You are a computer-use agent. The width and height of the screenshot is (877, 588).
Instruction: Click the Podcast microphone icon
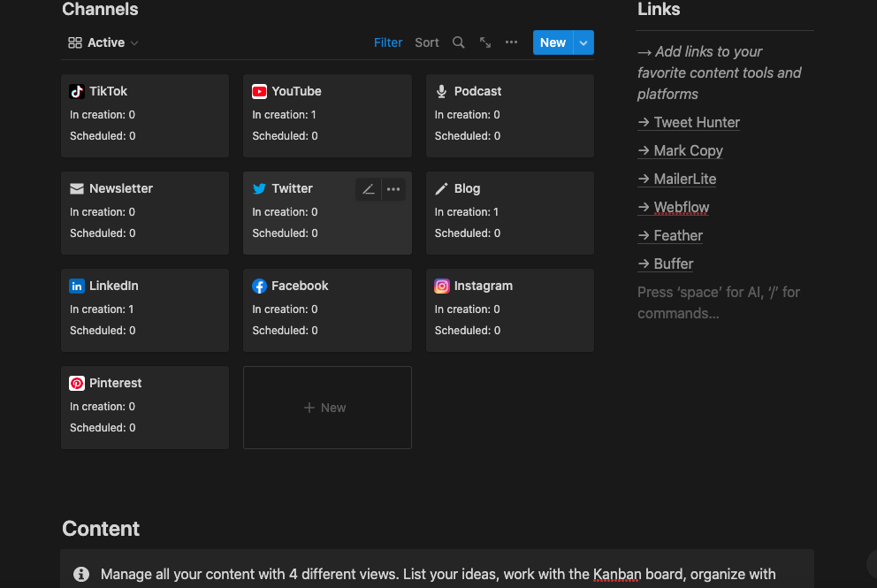tap(441, 91)
